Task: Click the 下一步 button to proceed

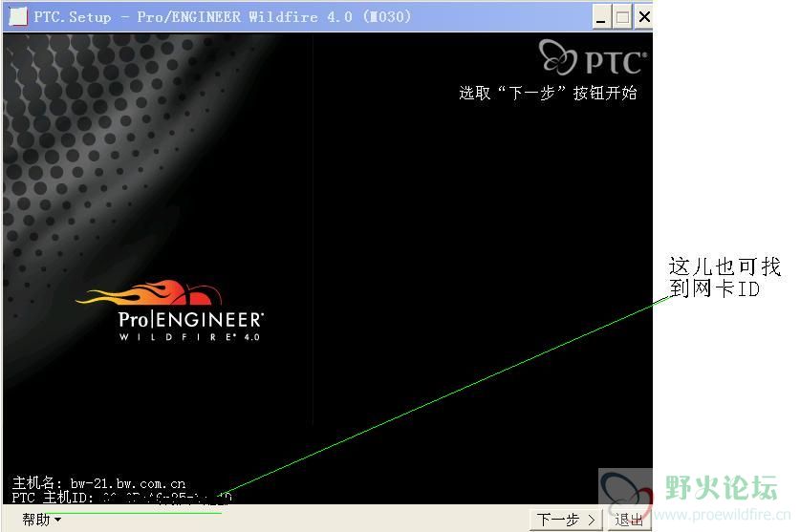Action: (565, 520)
